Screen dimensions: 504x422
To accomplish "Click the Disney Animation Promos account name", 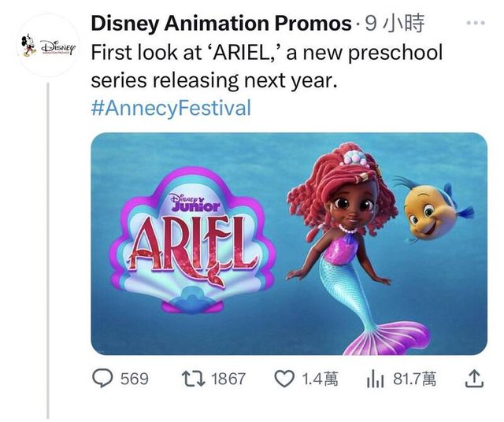I will tap(220, 24).
